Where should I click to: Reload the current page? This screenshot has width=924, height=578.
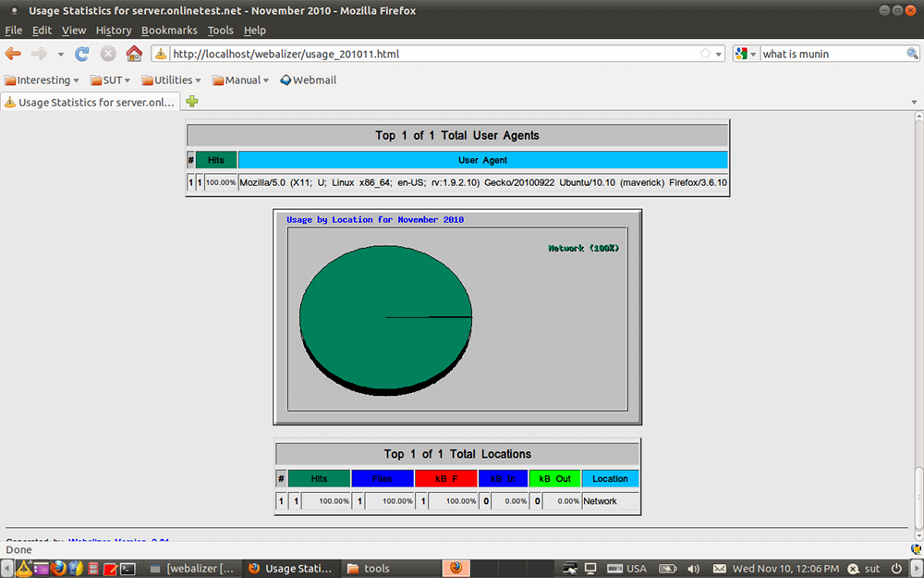click(82, 54)
